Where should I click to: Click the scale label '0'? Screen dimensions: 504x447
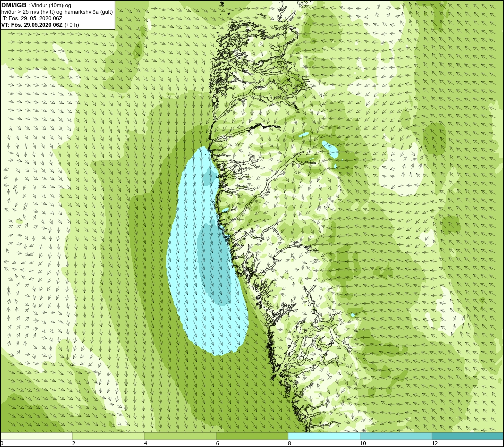click(2, 443)
